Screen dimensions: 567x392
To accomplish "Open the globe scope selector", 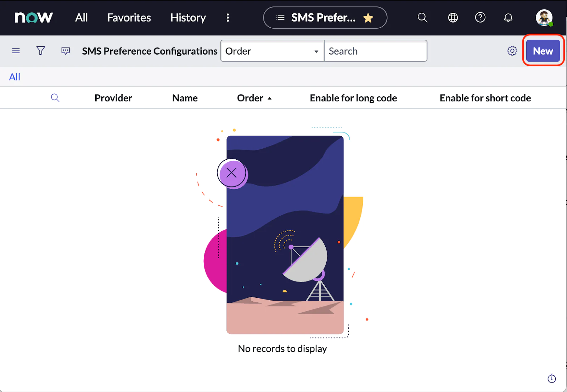I will tap(453, 17).
